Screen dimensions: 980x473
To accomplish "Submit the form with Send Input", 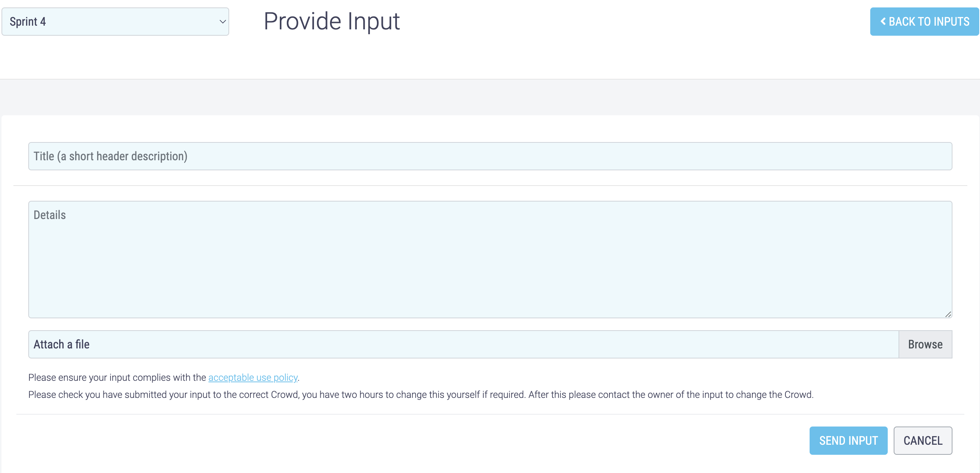I will (x=848, y=440).
